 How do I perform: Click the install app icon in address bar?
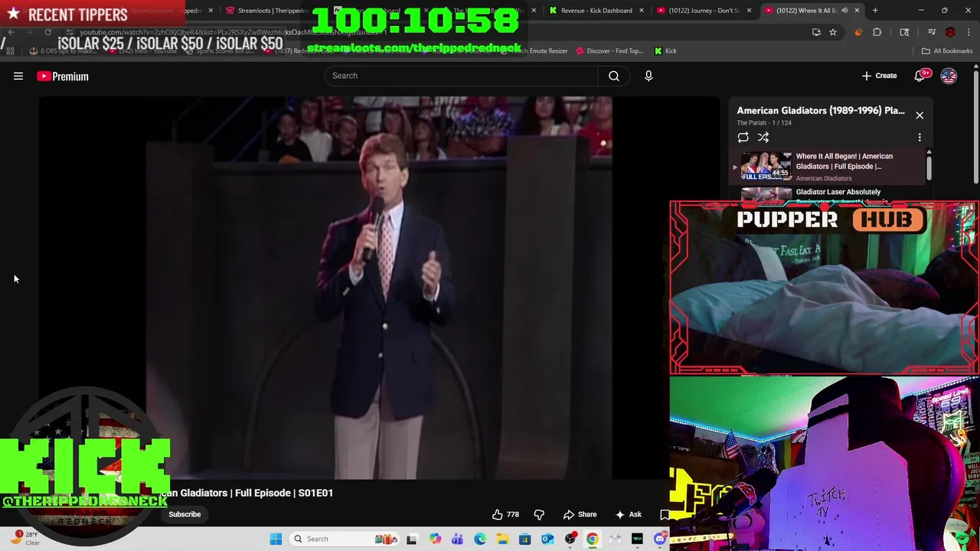[x=816, y=32]
